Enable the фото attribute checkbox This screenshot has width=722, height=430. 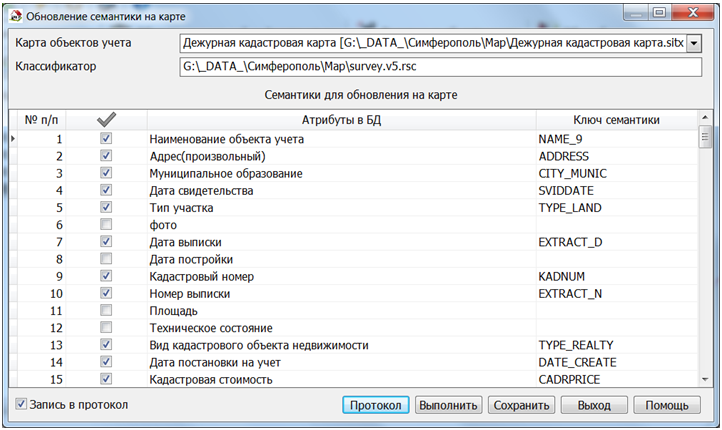tap(106, 225)
